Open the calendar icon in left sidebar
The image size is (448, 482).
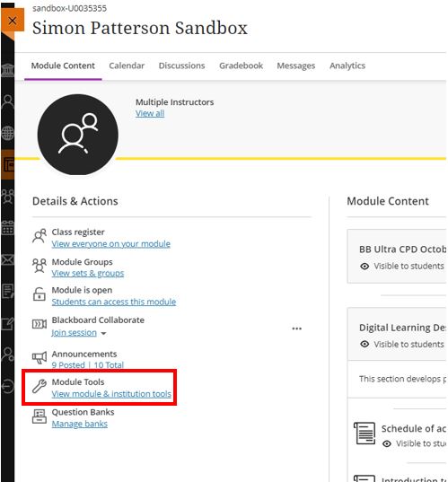point(7,228)
